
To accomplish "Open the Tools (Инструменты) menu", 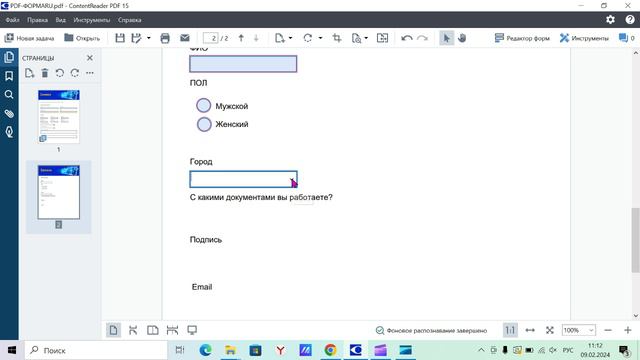I will 91,20.
